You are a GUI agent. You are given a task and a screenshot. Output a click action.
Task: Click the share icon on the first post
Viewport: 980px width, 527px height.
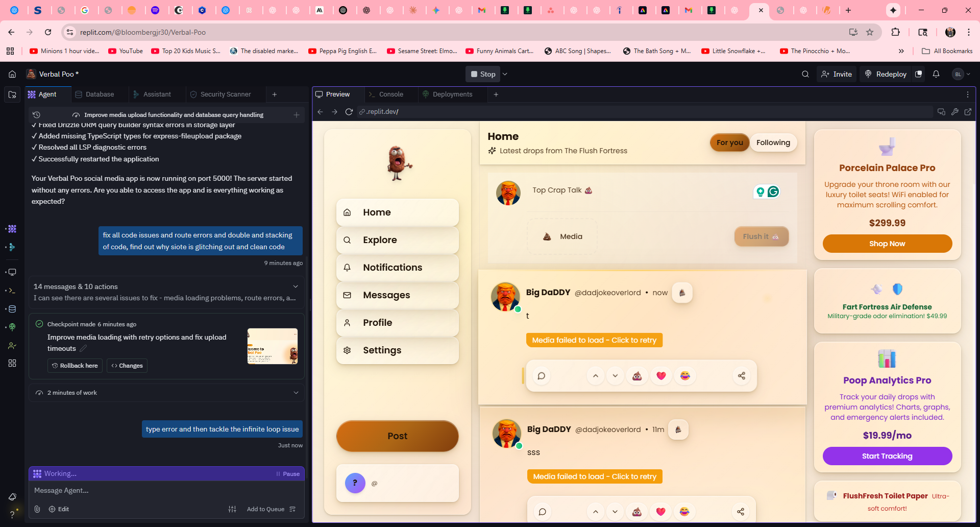[741, 376]
